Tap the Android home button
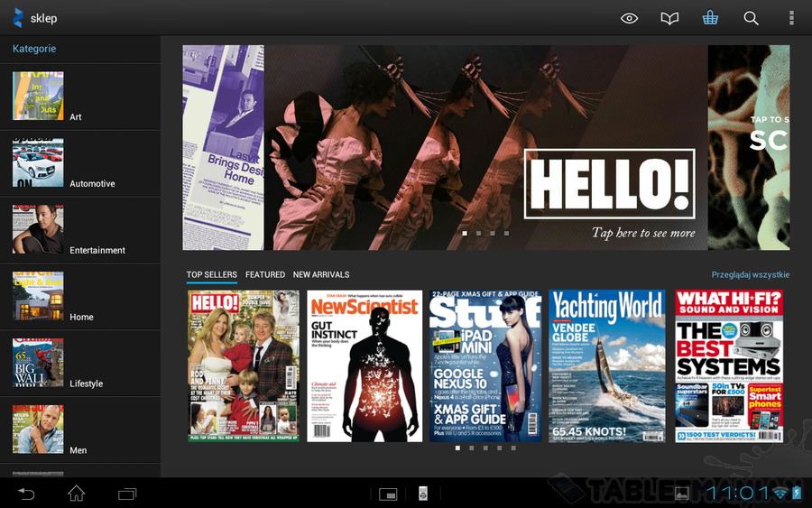 point(77,494)
